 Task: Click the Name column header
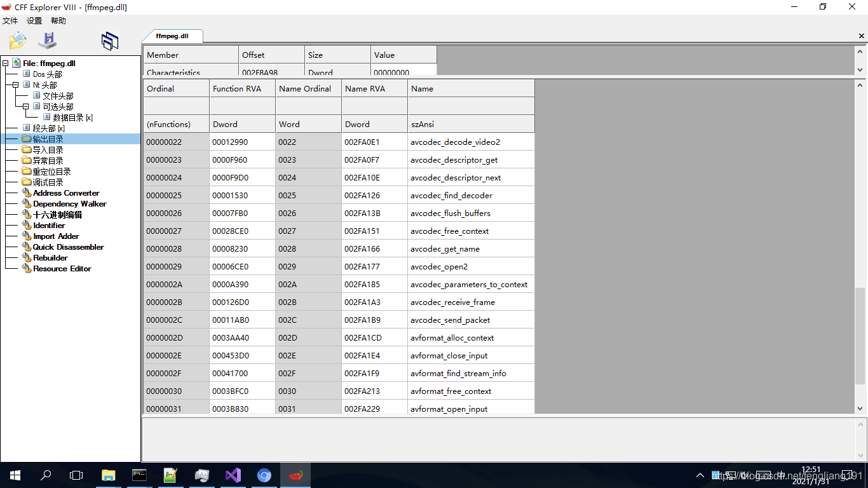click(x=471, y=88)
